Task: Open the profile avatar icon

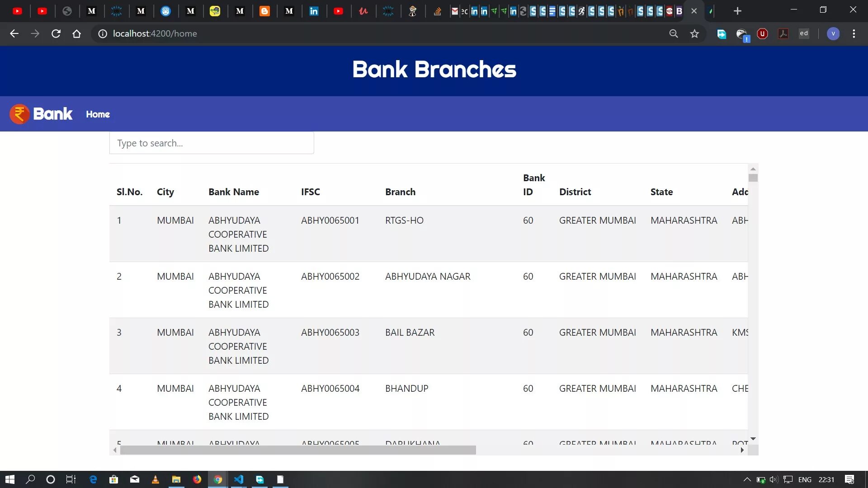Action: point(833,33)
